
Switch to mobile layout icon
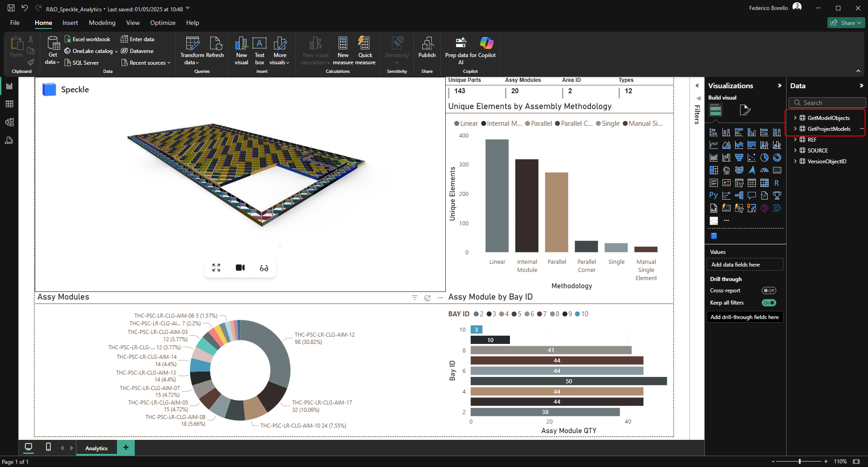point(48,447)
